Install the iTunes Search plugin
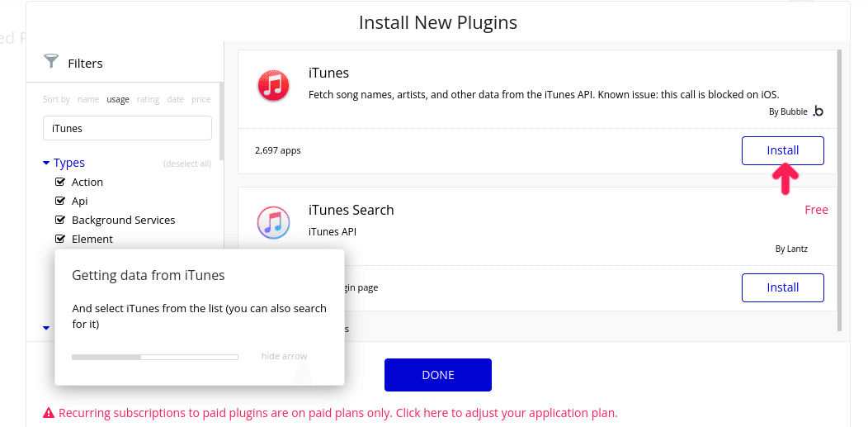Image resolution: width=868 pixels, height=427 pixels. (783, 287)
